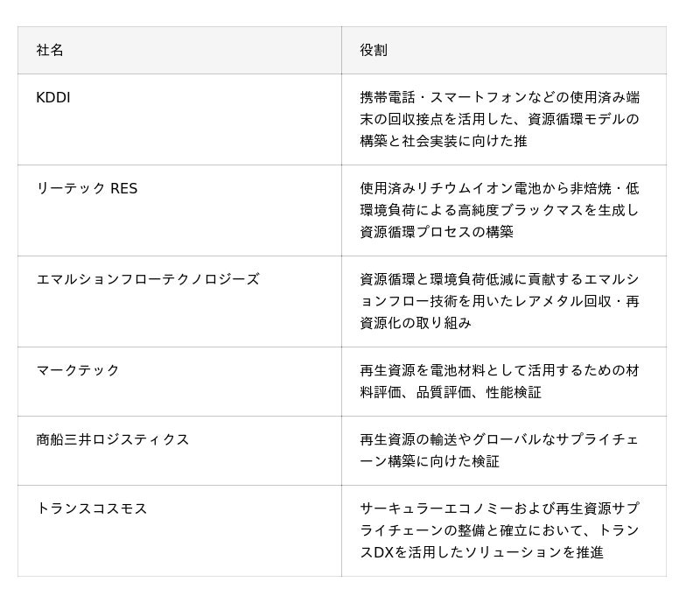Click the 商船三井ロジスティクス name cell

[179, 451]
